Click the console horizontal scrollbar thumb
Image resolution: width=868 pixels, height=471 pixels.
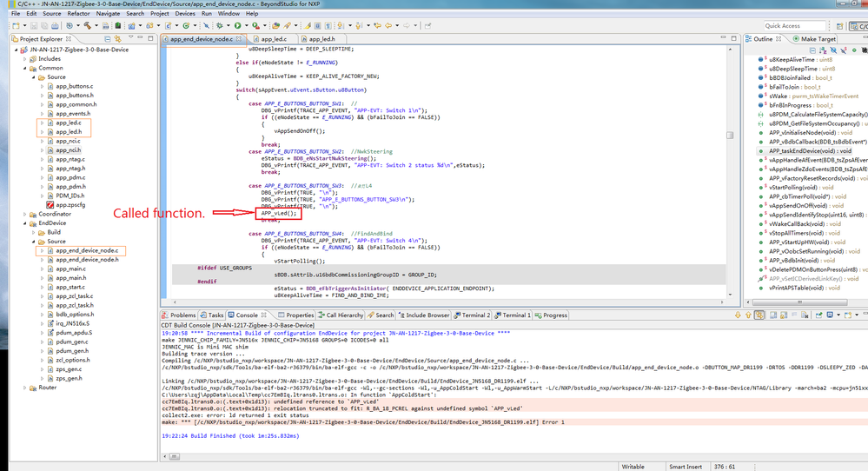(174, 456)
